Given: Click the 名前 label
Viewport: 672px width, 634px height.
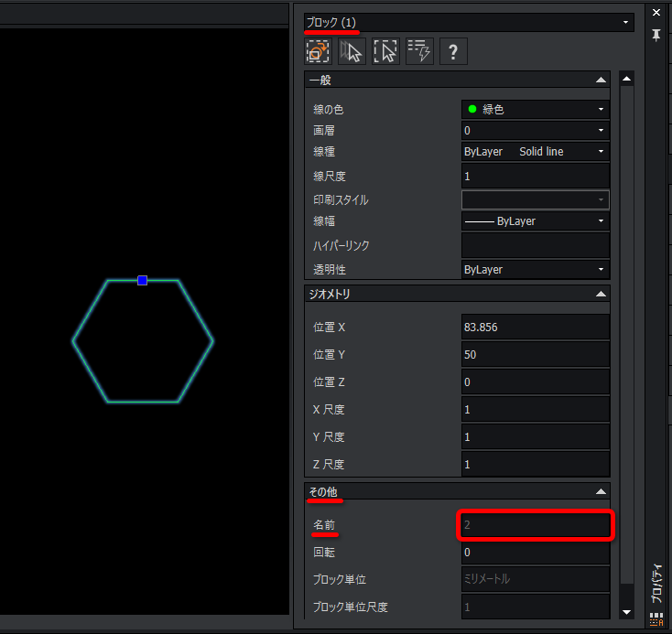Looking at the screenshot, I should pyautogui.click(x=324, y=525).
